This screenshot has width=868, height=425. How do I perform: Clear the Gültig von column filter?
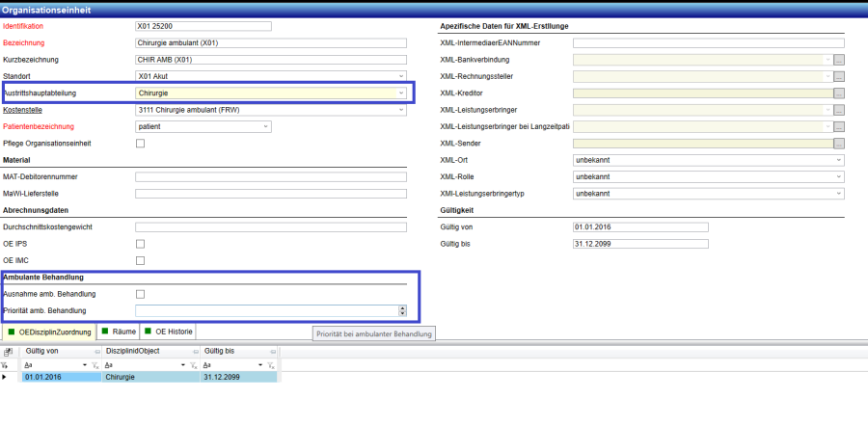click(x=95, y=366)
